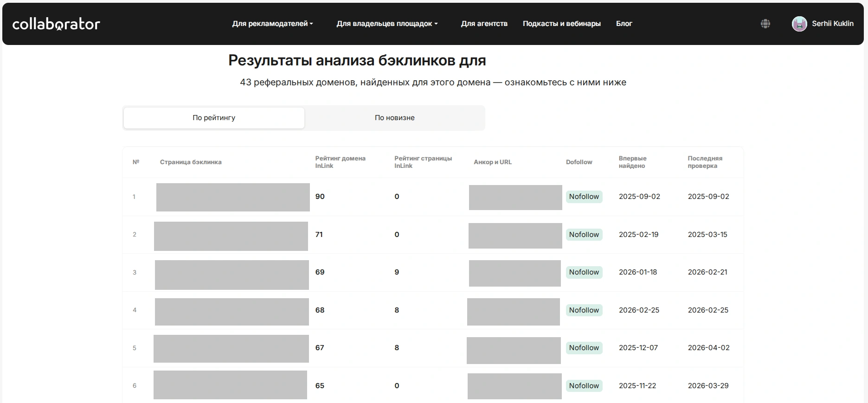Image resolution: width=868 pixels, height=403 pixels.
Task: Click domain rating value 90
Action: (x=320, y=197)
